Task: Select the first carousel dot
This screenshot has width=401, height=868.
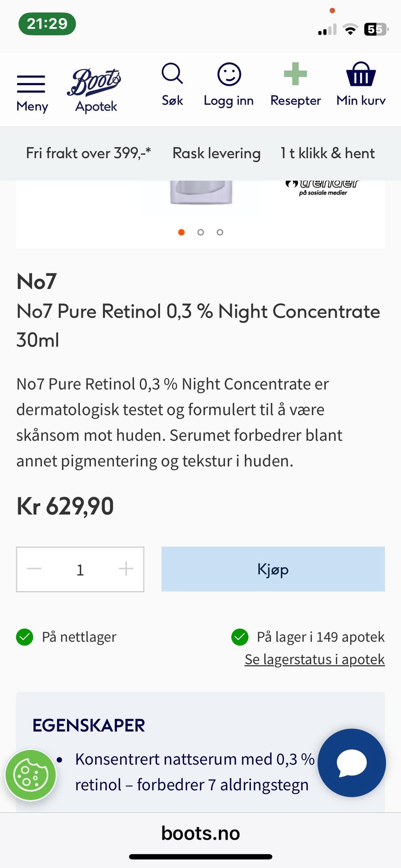Action: pyautogui.click(x=181, y=232)
